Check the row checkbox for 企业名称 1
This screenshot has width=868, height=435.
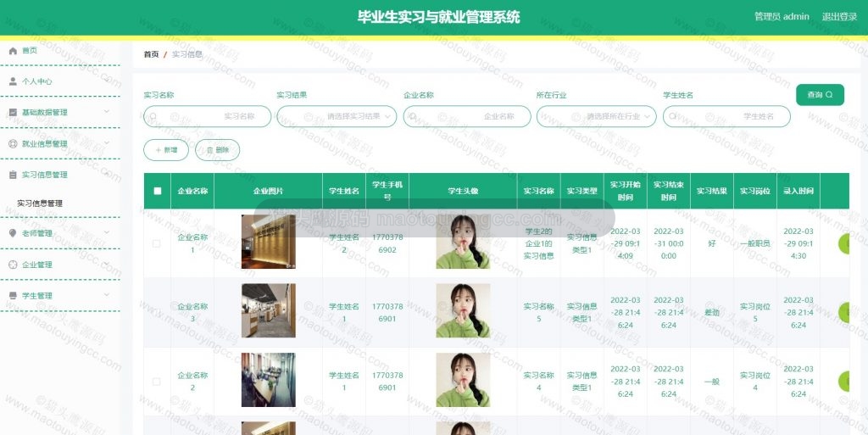[x=157, y=243]
